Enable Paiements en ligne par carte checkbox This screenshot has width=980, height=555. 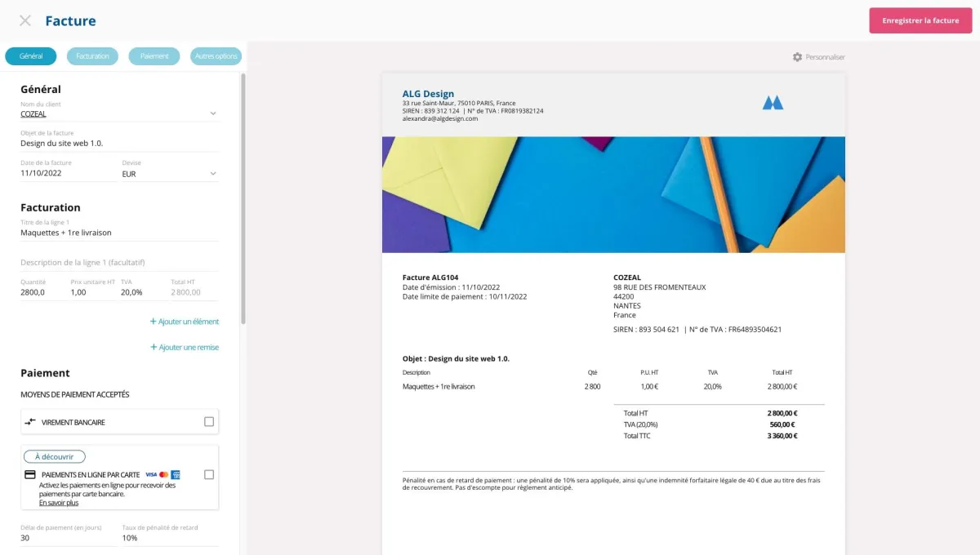(209, 474)
